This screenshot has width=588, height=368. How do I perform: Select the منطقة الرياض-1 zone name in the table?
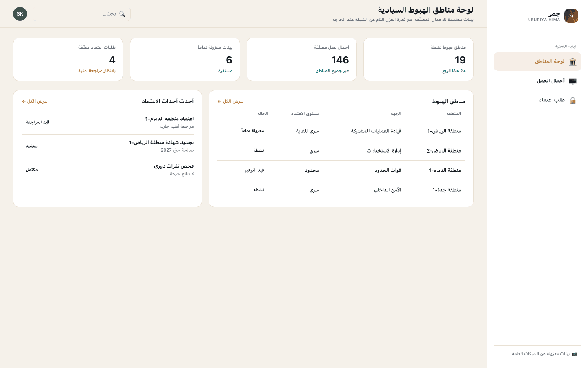pyautogui.click(x=444, y=131)
